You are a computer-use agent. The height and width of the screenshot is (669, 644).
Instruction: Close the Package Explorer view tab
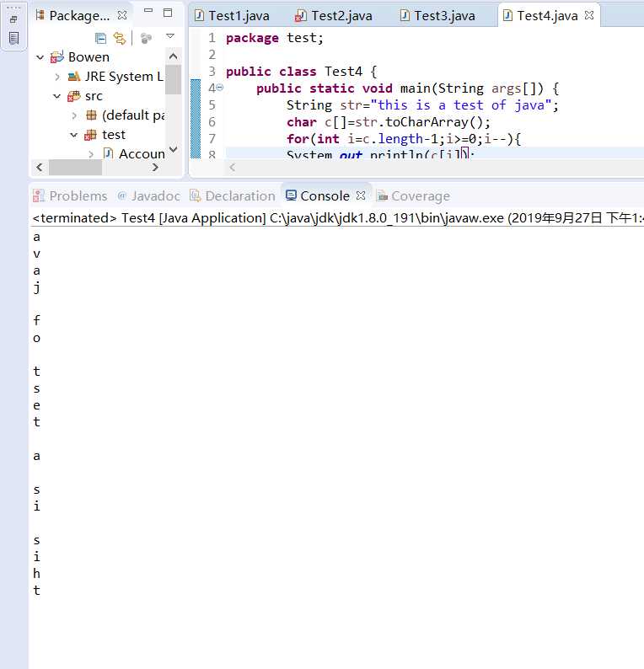[122, 15]
